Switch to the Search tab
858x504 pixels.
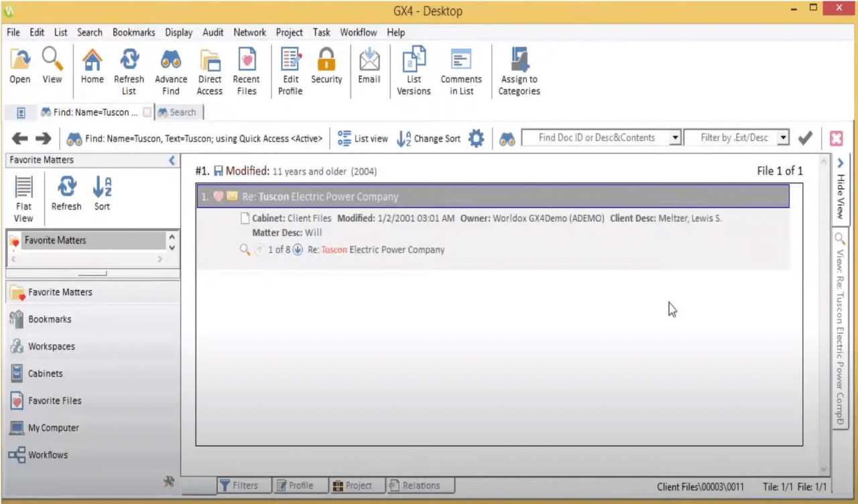tap(178, 112)
